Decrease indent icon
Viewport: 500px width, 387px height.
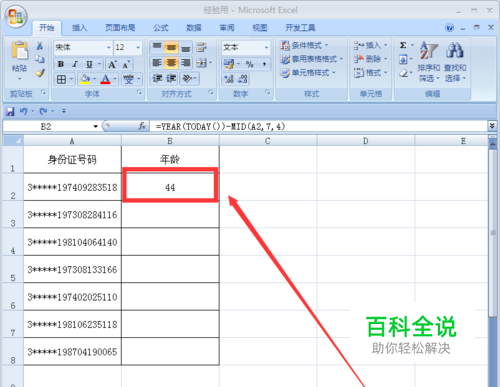point(157,79)
